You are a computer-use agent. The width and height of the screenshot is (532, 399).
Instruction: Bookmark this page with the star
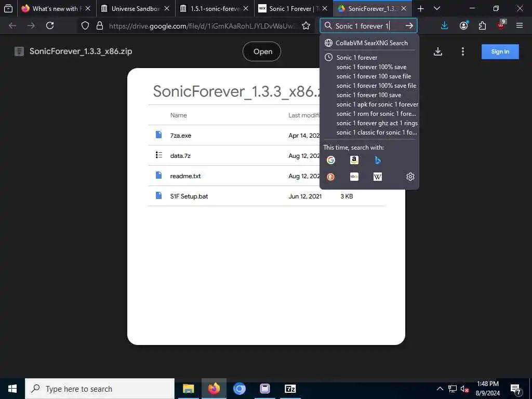[305, 26]
